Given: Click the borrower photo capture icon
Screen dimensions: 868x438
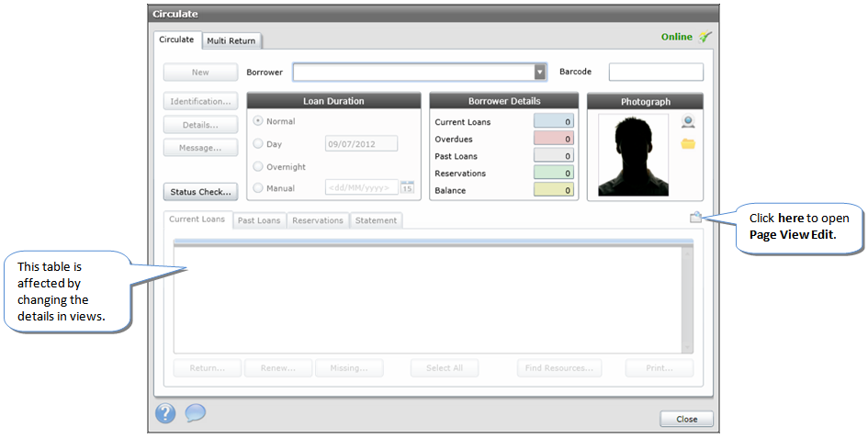Looking at the screenshot, I should click(687, 122).
